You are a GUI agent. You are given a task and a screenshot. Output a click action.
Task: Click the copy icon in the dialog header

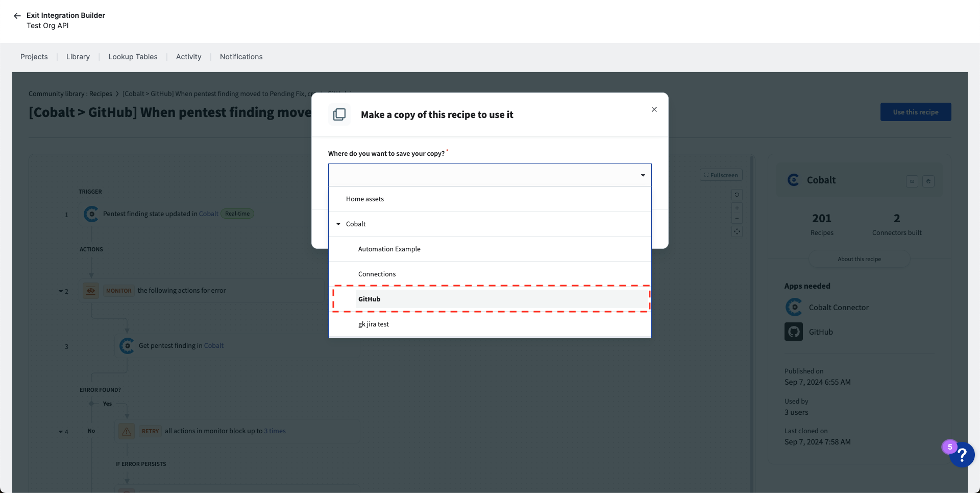point(339,114)
